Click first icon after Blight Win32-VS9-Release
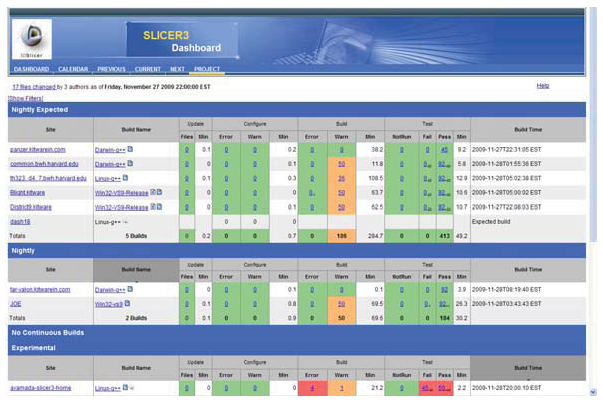This screenshot has width=603, height=405. [153, 191]
